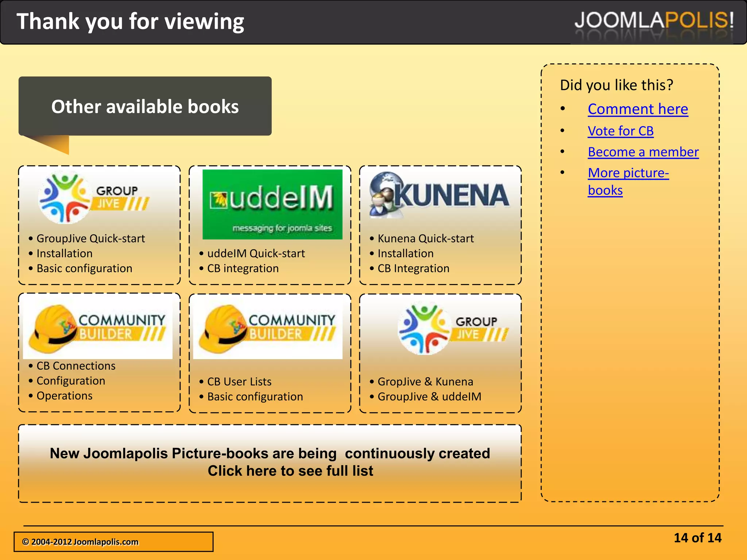This screenshot has height=560, width=747.
Task: Click Basic configuration in the GroupJive card
Action: (84, 268)
